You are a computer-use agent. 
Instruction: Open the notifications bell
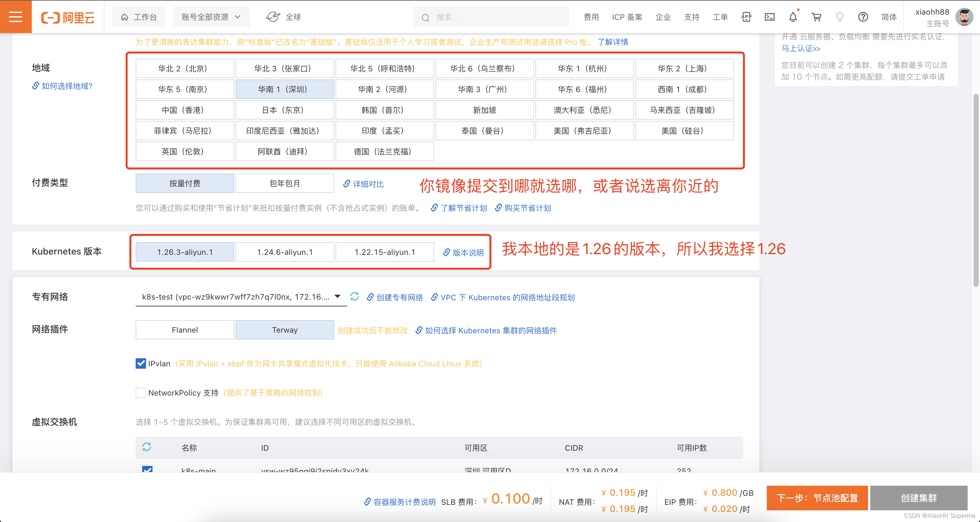click(793, 17)
